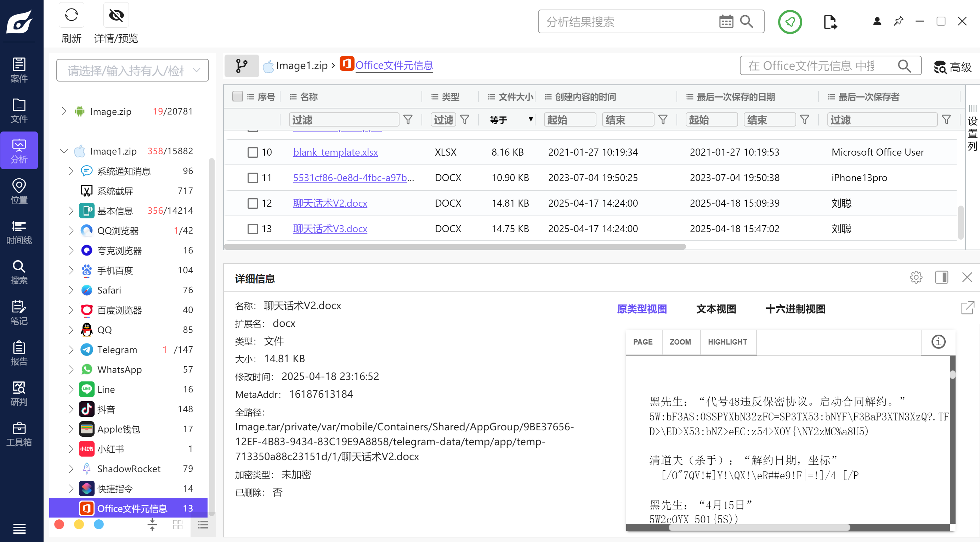Tick the select-all checkbox in table header
Viewport: 980px width, 542px height.
[x=237, y=96]
